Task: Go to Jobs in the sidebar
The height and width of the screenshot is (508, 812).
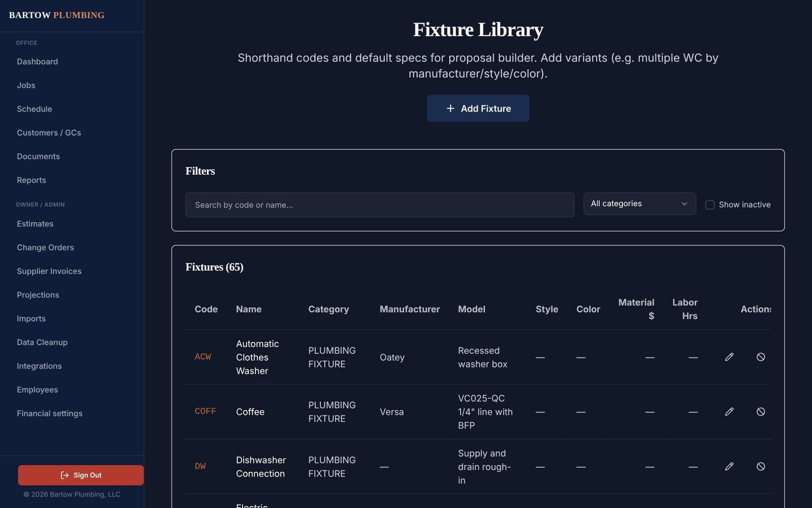Action: (x=26, y=85)
